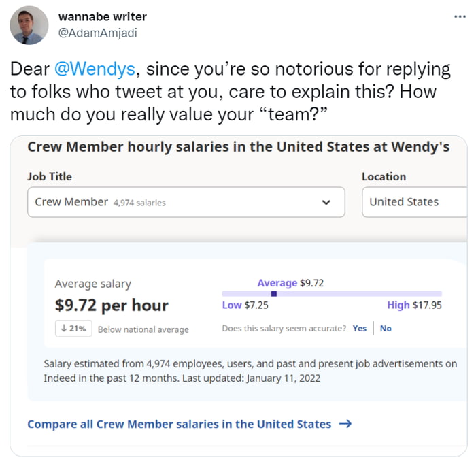This screenshot has width=476, height=464.
Task: Click the High $17.95 salary label
Action: pyautogui.click(x=414, y=305)
